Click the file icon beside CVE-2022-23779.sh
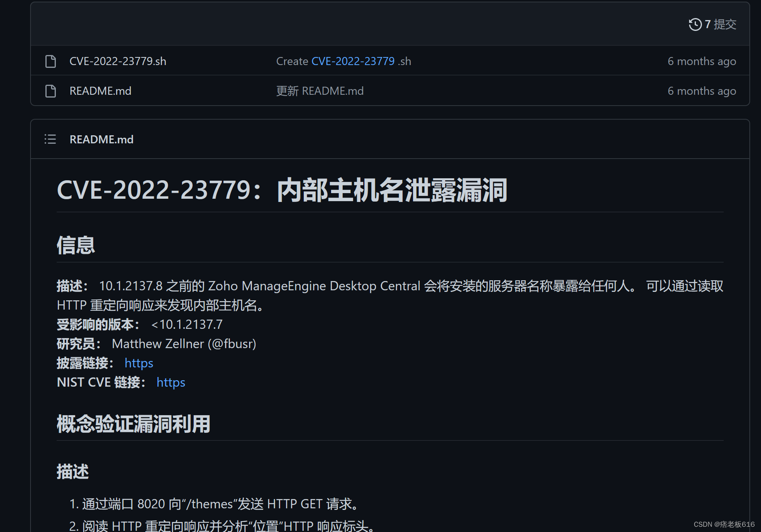This screenshot has height=532, width=761. (51, 61)
